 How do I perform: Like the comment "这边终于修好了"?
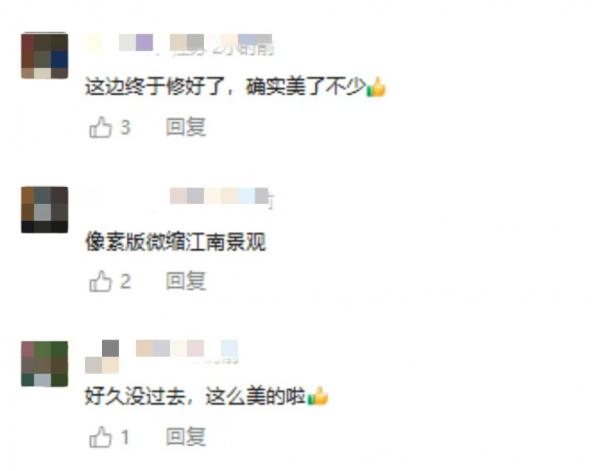[x=100, y=127]
